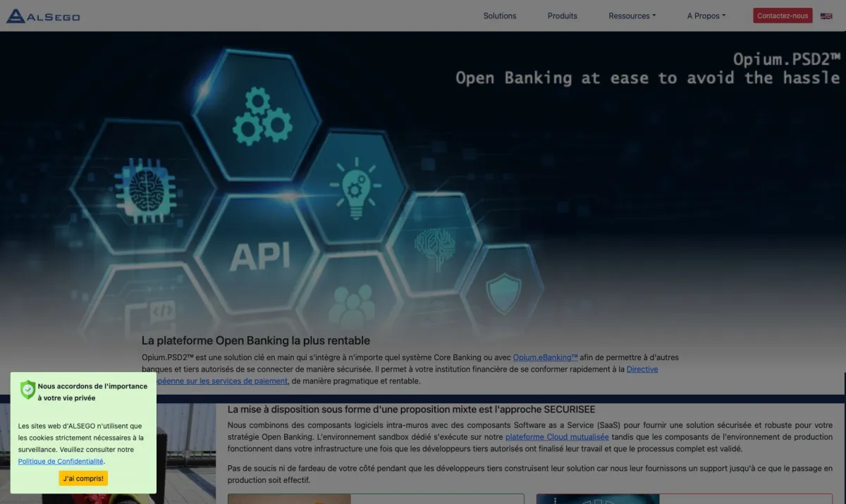Open the Produits menu item
Image resolution: width=846 pixels, height=504 pixels.
[563, 16]
